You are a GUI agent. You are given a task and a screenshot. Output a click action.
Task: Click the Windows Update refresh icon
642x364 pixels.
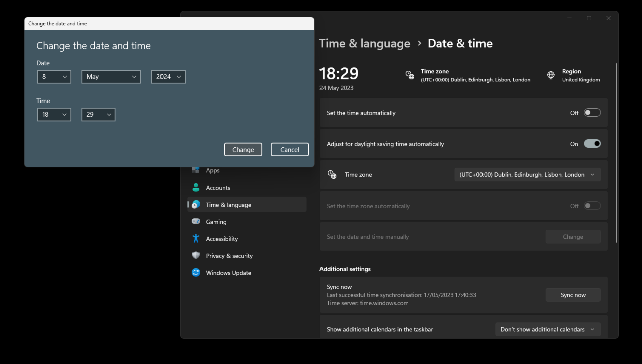196,273
